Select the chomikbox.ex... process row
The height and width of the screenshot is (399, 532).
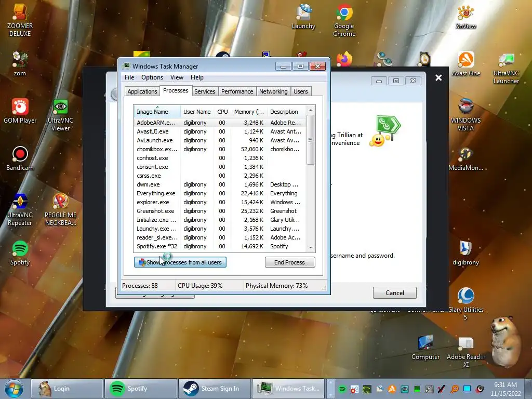point(220,149)
